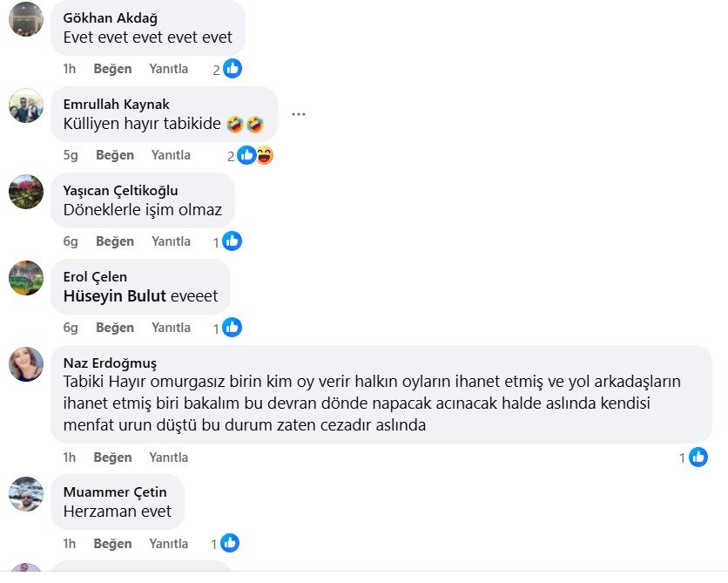Click like reaction icon on Muammer Çetin's comment
Viewport: 728px width, 583px height.
[230, 543]
